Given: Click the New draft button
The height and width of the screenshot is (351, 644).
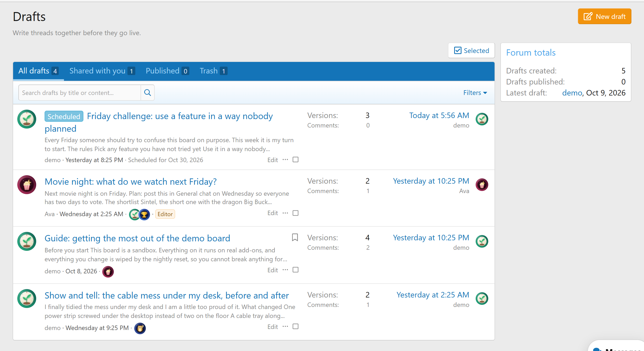Looking at the screenshot, I should 604,16.
